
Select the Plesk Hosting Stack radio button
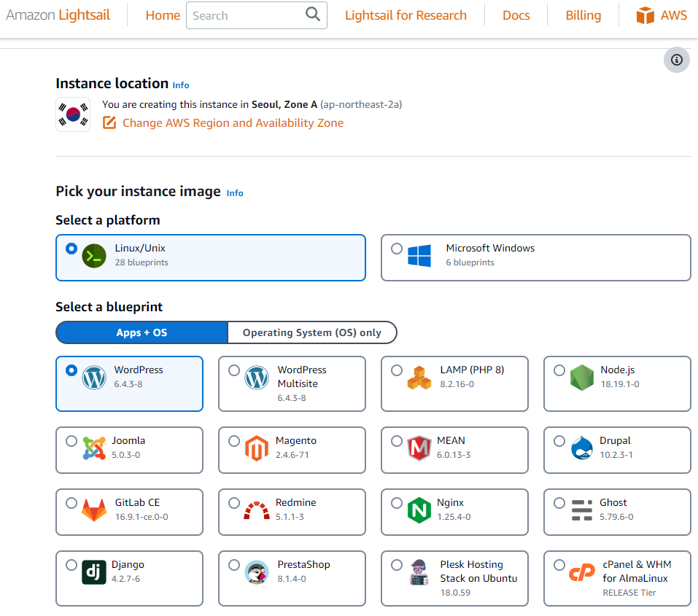pos(397,565)
